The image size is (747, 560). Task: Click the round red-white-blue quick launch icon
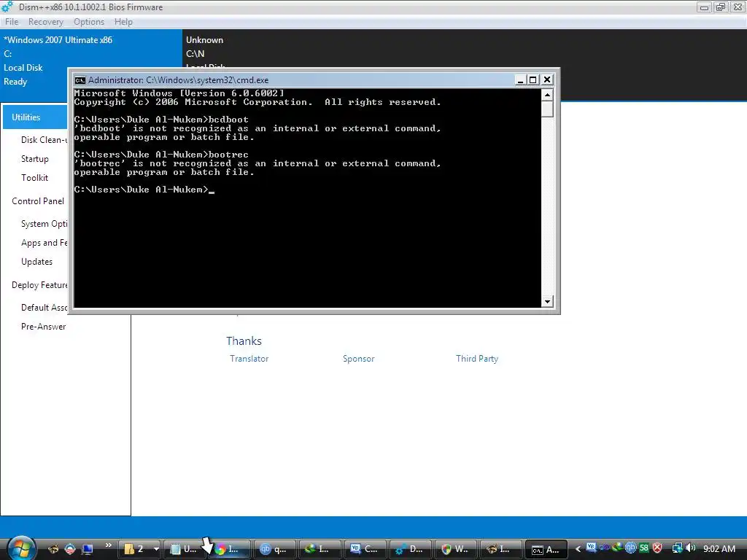(70, 549)
